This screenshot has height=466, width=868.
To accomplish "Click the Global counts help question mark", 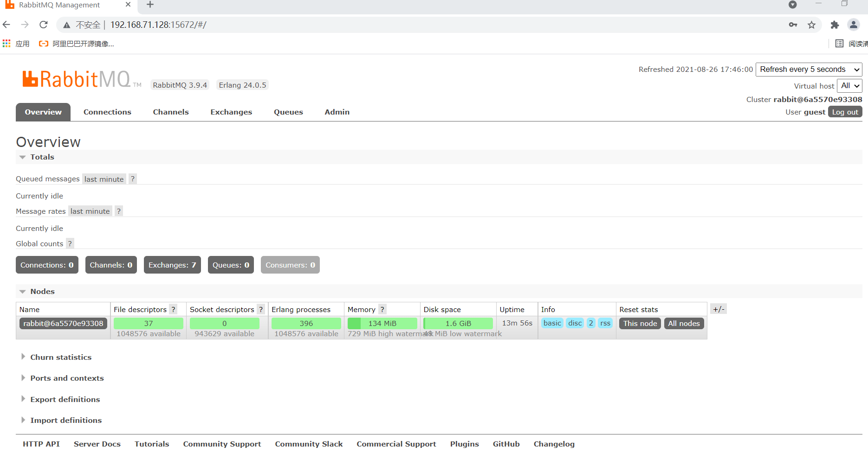I will pyautogui.click(x=70, y=244).
